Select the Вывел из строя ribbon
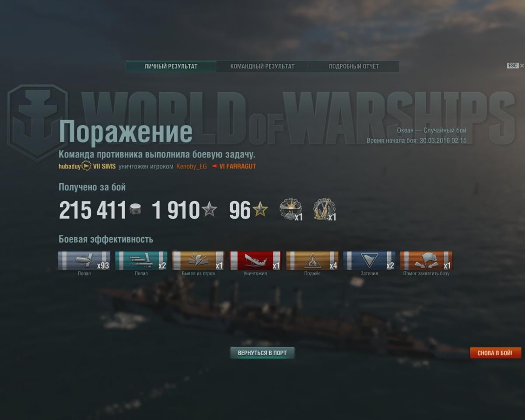The width and height of the screenshot is (525, 420). pyautogui.click(x=198, y=261)
